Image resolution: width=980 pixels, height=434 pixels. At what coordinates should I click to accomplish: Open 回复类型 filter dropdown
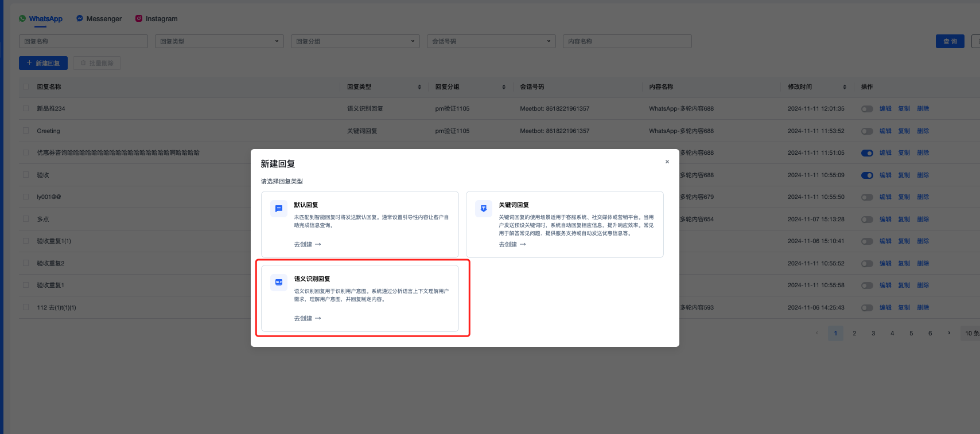click(219, 41)
